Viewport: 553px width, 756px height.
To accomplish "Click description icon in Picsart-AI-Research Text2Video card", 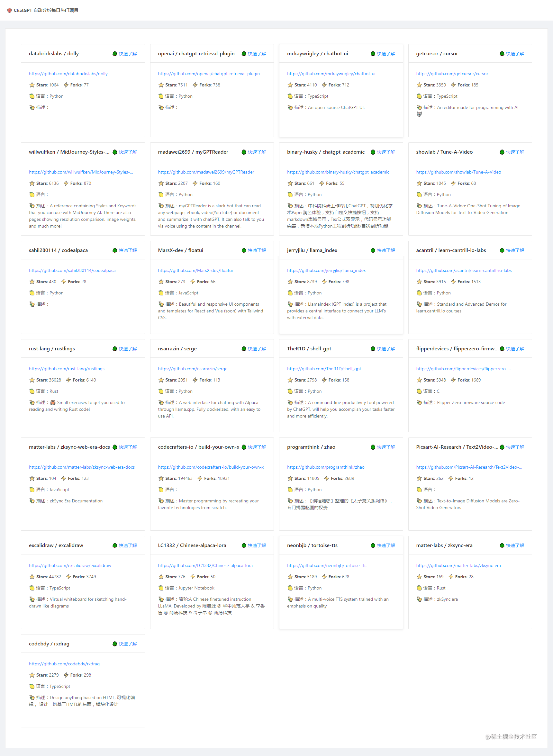I will coord(419,501).
